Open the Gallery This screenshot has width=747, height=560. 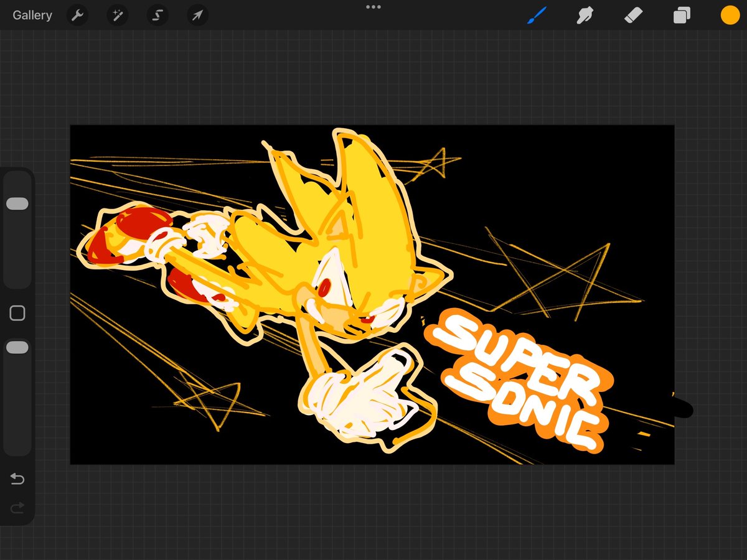coord(32,16)
